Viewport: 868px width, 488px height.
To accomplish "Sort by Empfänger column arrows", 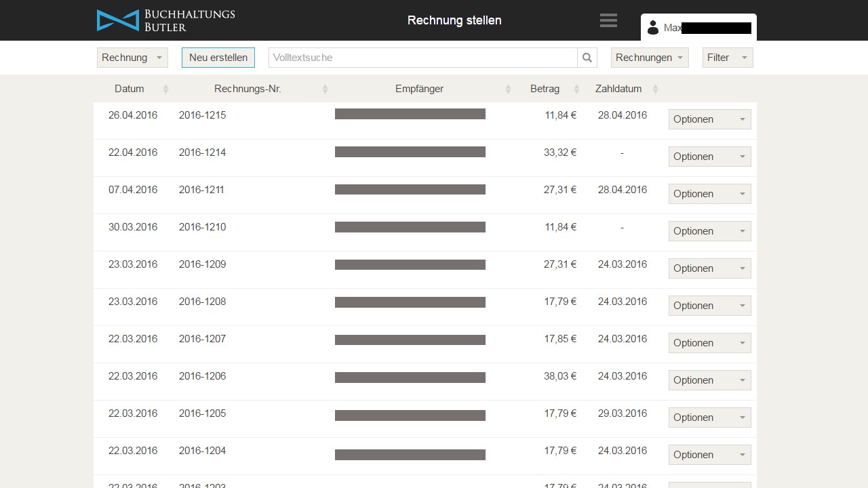I will [508, 89].
